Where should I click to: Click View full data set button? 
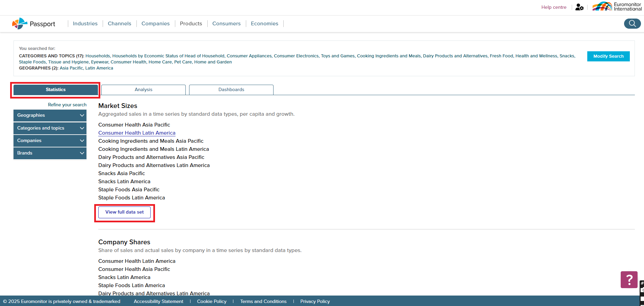point(124,212)
